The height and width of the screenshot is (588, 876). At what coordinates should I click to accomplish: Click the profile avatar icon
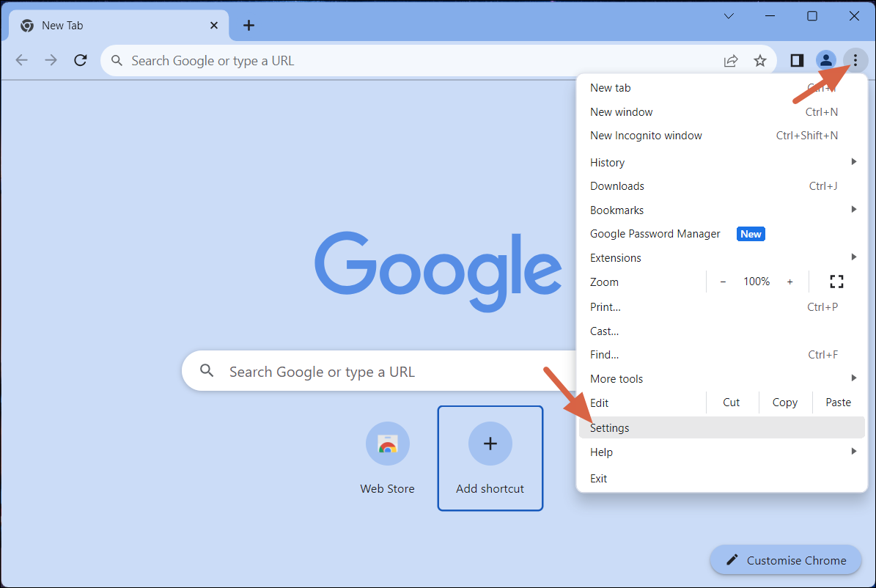(826, 60)
